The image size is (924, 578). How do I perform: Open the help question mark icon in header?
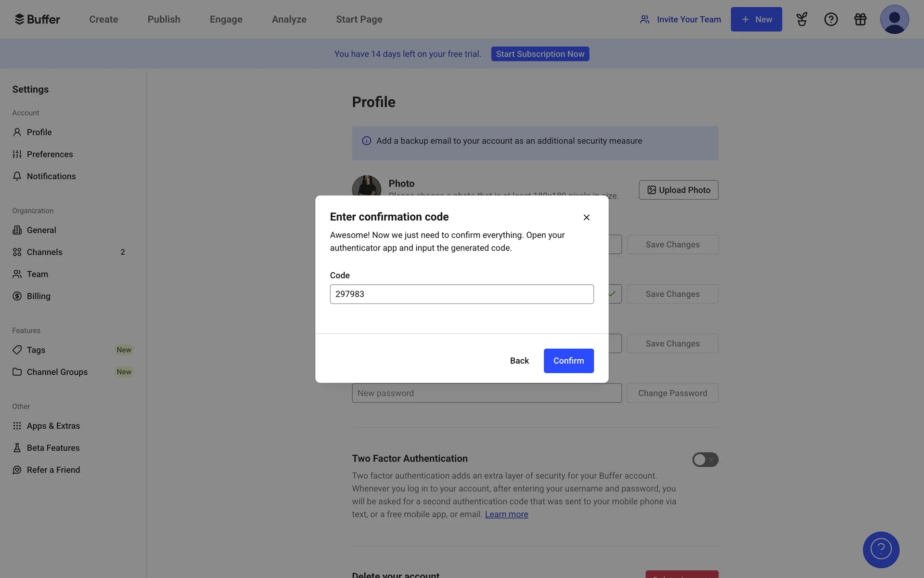pos(831,19)
